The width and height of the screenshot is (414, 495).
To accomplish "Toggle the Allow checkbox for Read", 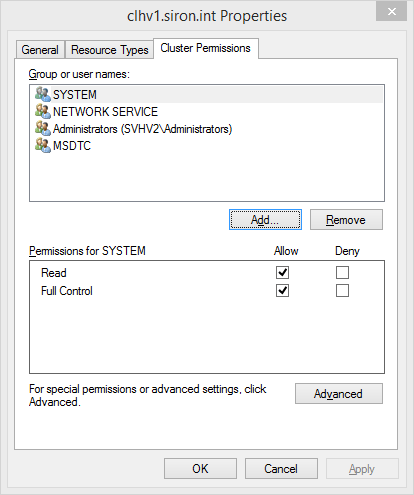I will click(x=282, y=273).
